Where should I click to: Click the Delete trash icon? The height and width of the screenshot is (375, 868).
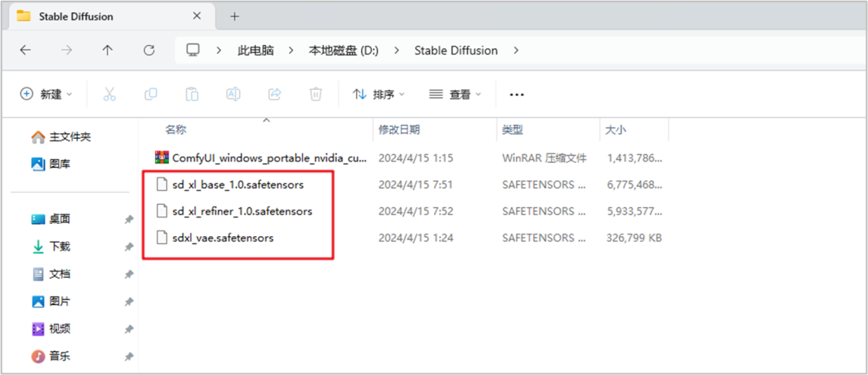(316, 94)
